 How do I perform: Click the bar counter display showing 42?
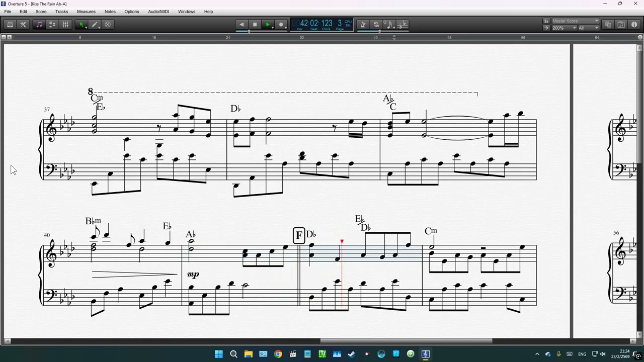click(303, 23)
